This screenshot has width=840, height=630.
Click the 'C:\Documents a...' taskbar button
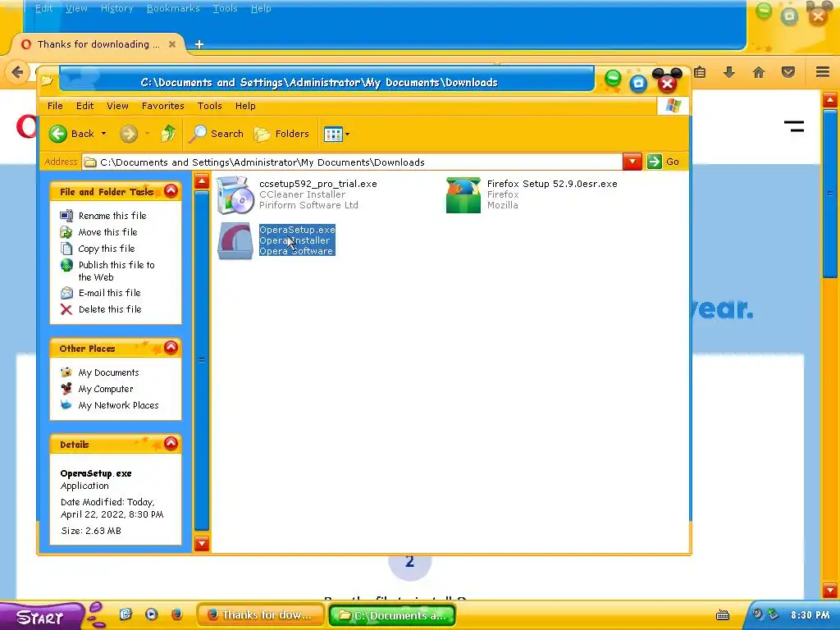391,615
